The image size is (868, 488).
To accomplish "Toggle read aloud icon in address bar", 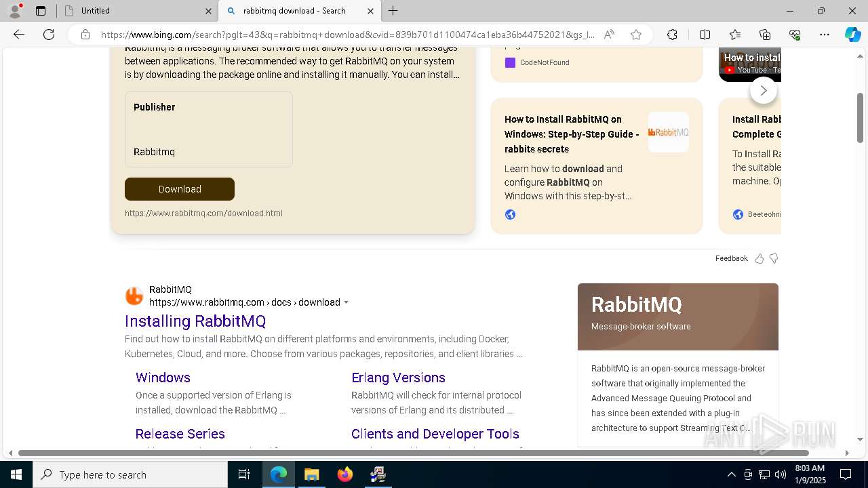I will pos(609,35).
